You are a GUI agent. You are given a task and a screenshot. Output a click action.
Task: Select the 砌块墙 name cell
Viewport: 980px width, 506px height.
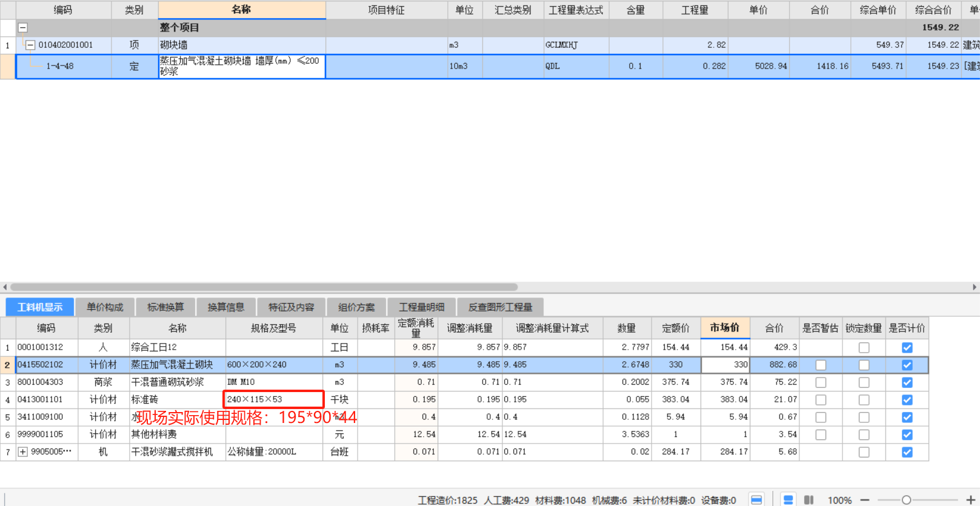pyautogui.click(x=242, y=45)
